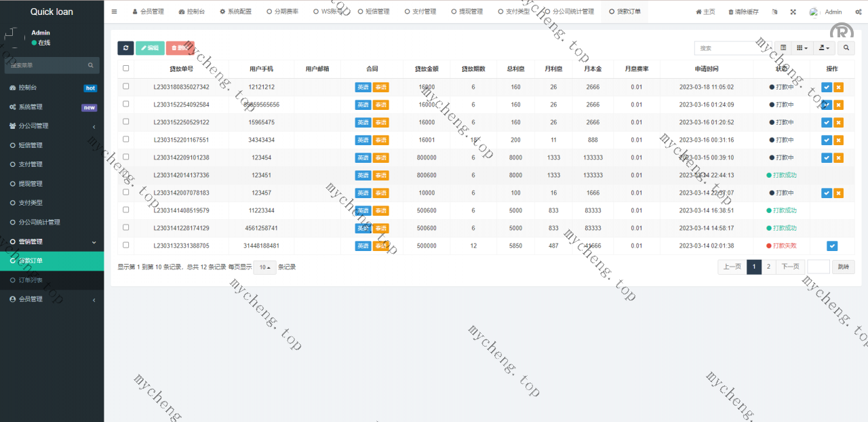Open the per-page record count dropdown
The width and height of the screenshot is (868, 422).
pyautogui.click(x=264, y=267)
